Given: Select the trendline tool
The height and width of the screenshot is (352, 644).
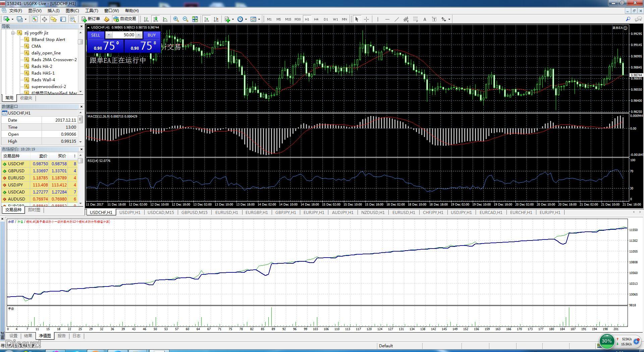Looking at the screenshot, I should click(396, 19).
